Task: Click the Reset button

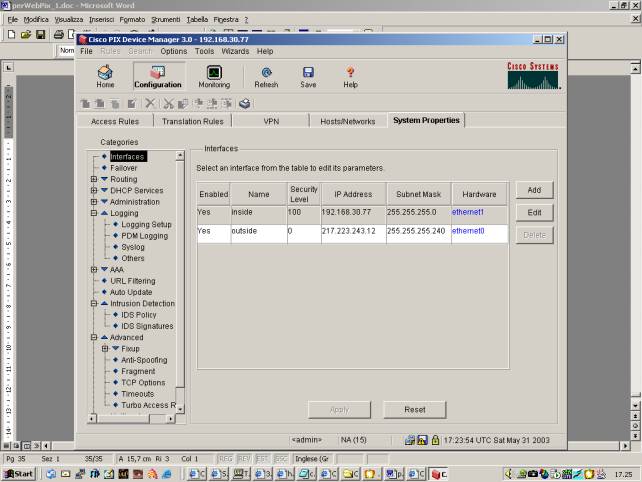Action: coord(415,410)
